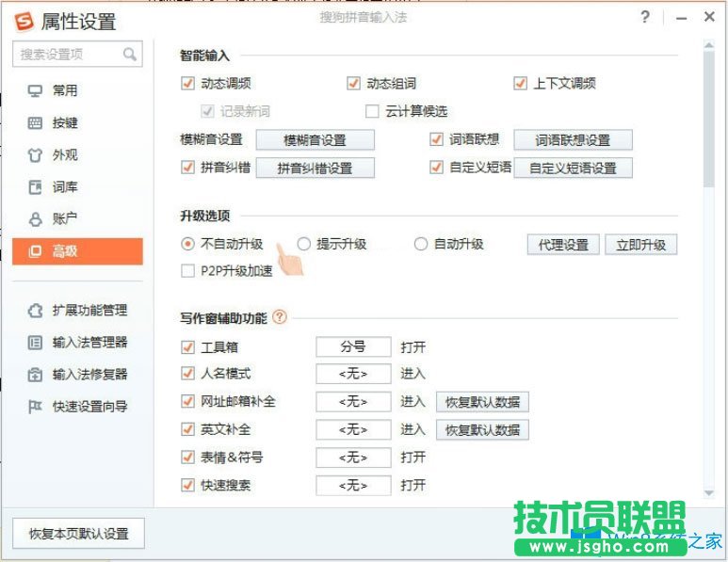
Task: Uncheck 英文补全 checkbox
Action: click(187, 429)
